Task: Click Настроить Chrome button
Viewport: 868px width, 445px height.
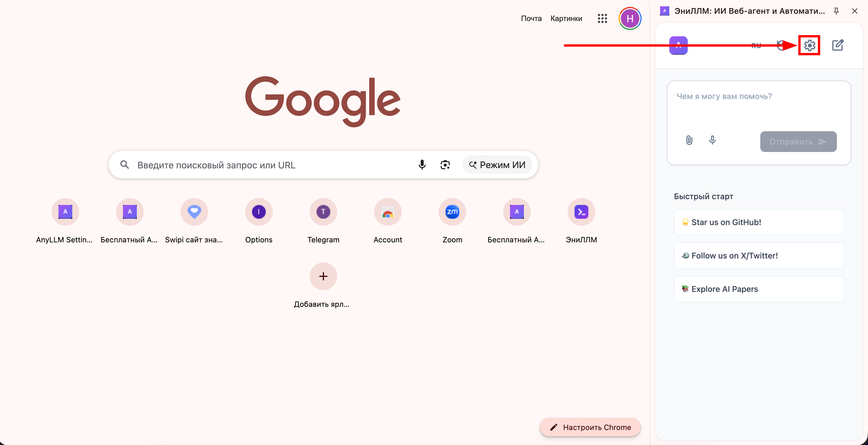Action: click(590, 427)
